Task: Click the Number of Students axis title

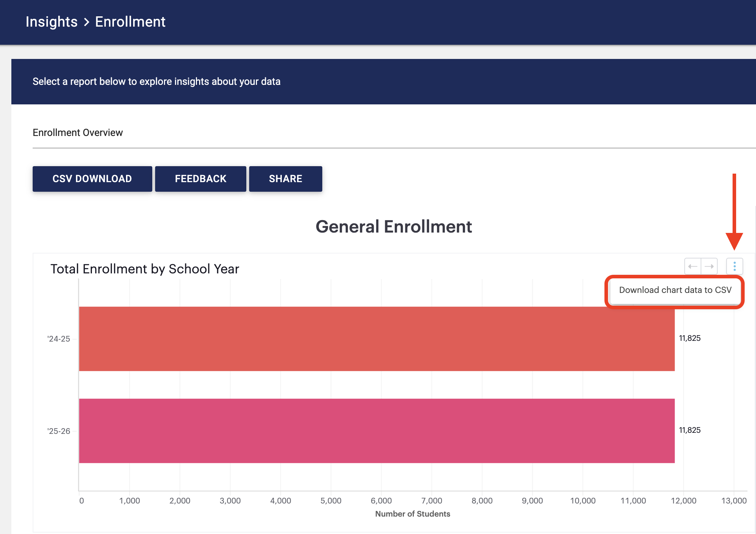Action: (x=412, y=514)
